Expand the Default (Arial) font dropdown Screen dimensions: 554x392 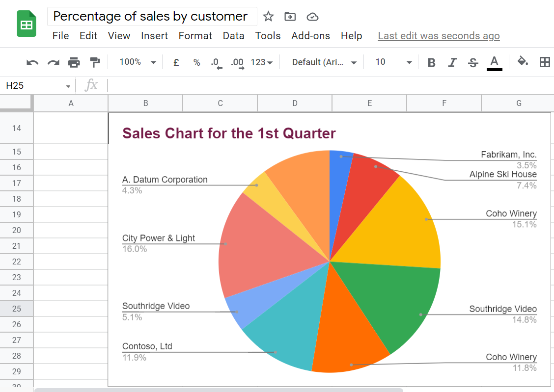(324, 62)
